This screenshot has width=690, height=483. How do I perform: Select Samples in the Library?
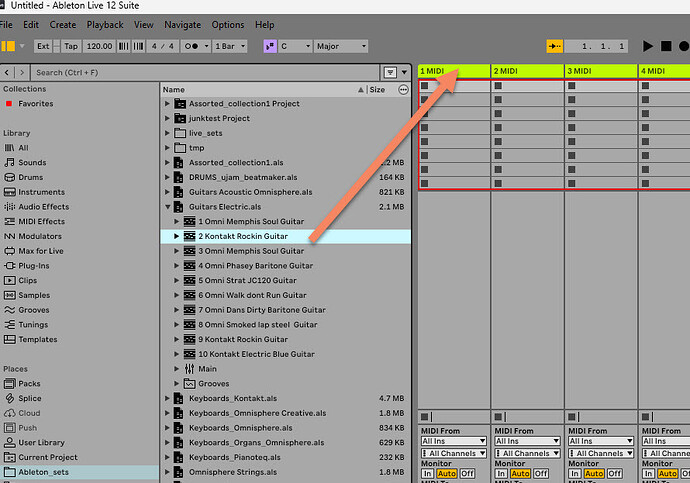(x=34, y=295)
